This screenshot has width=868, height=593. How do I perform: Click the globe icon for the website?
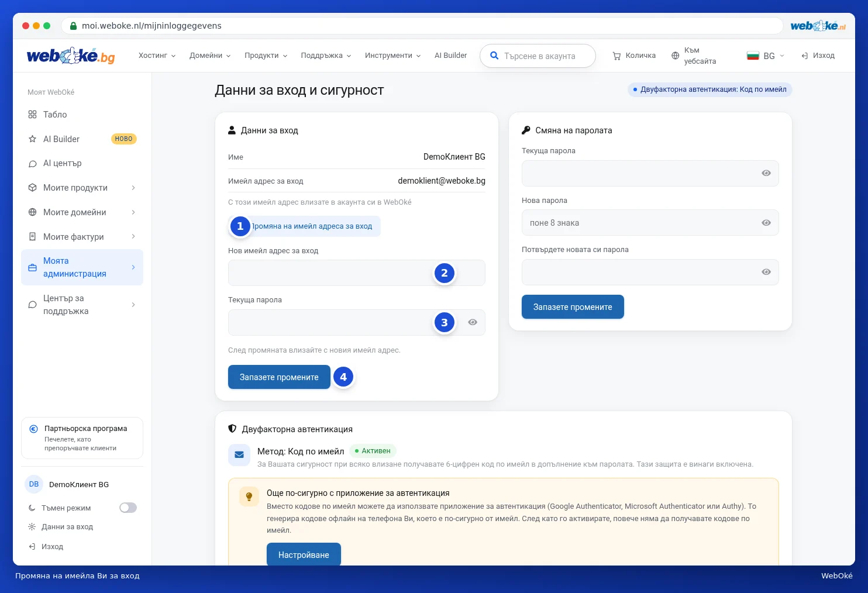(675, 56)
